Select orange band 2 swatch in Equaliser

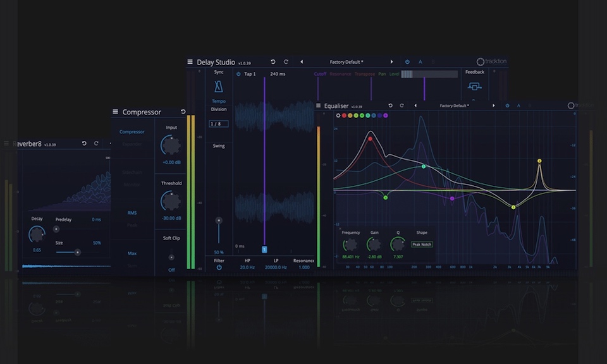click(350, 116)
